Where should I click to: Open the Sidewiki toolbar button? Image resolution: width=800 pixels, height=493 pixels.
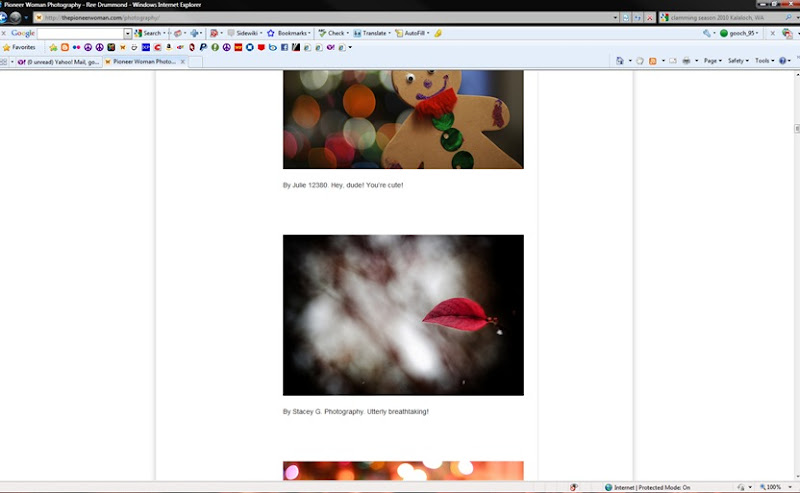pyautogui.click(x=245, y=33)
